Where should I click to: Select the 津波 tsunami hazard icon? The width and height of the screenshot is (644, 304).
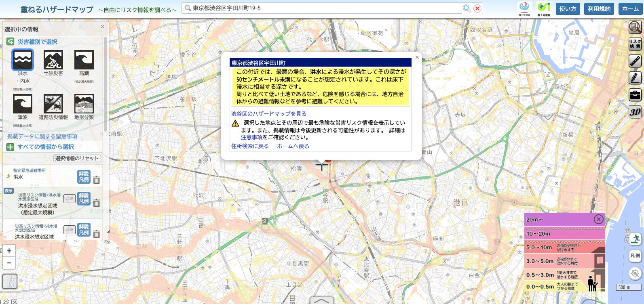(23, 104)
